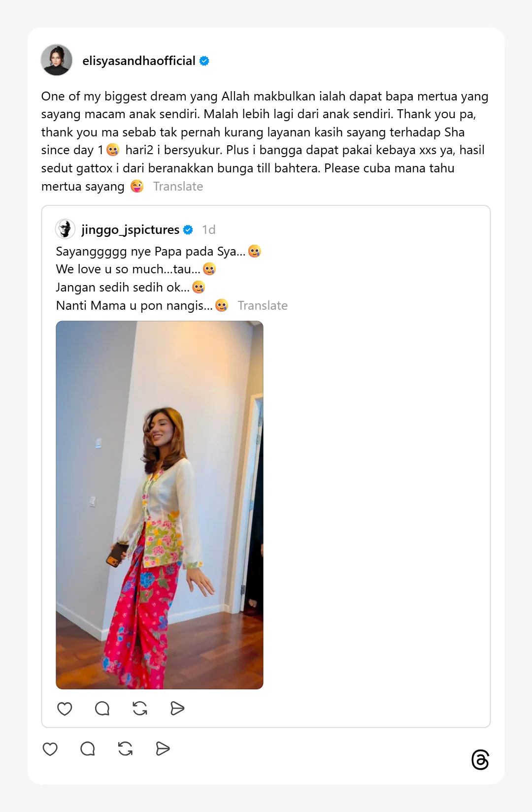Share the outer post via send icon
This screenshot has width=532, height=812.
click(x=163, y=749)
